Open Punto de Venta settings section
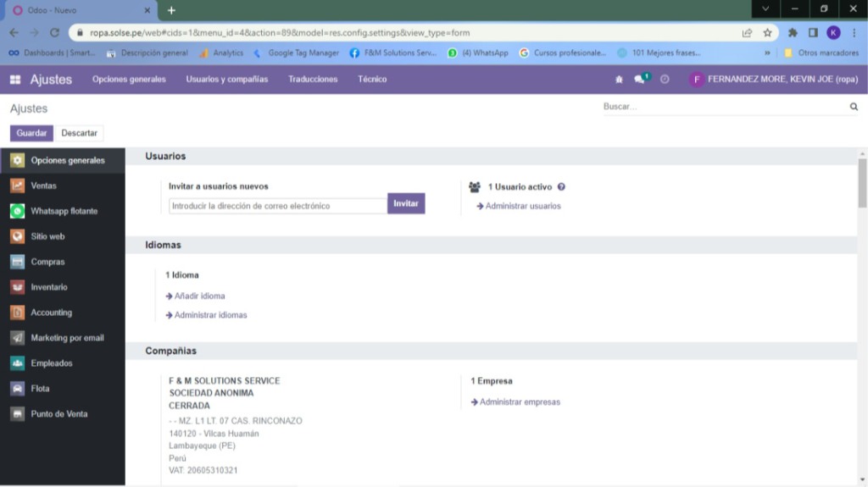 click(x=63, y=414)
